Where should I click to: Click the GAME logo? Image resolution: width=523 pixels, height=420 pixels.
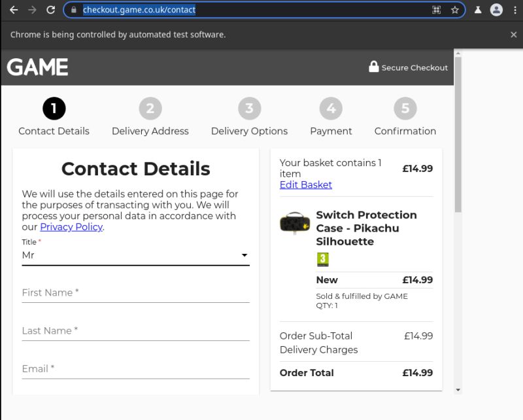point(37,67)
